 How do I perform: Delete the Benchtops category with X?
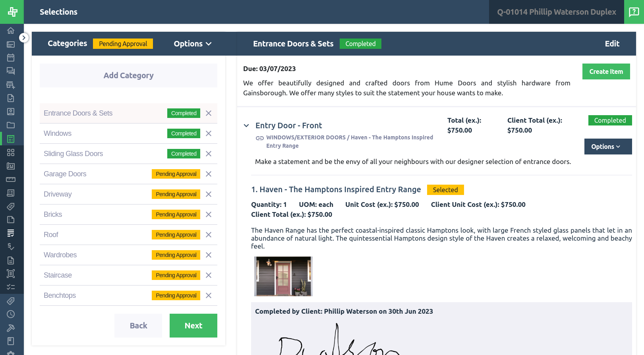pyautogui.click(x=209, y=295)
